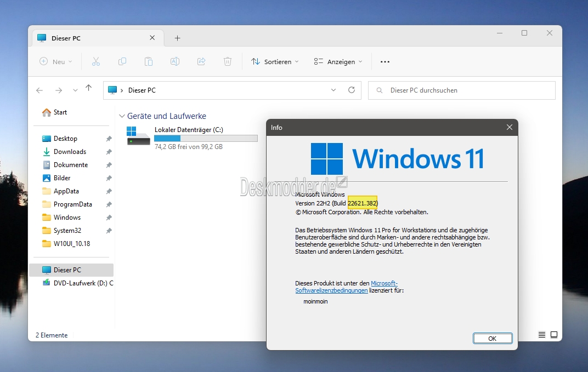Click the Cut scissors icon in toolbar

point(96,61)
